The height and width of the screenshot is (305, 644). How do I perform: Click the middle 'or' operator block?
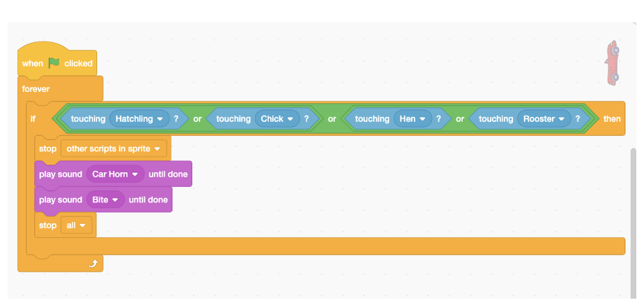(332, 119)
